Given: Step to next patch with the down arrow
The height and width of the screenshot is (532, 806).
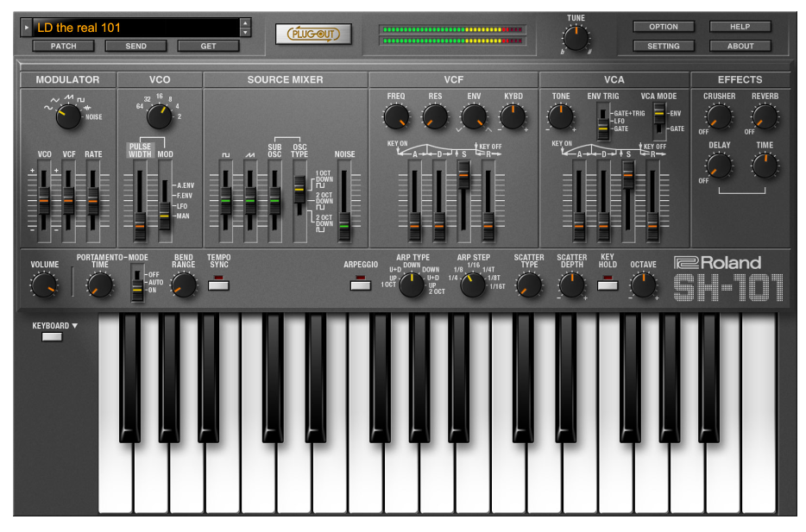Looking at the screenshot, I should click(x=246, y=33).
